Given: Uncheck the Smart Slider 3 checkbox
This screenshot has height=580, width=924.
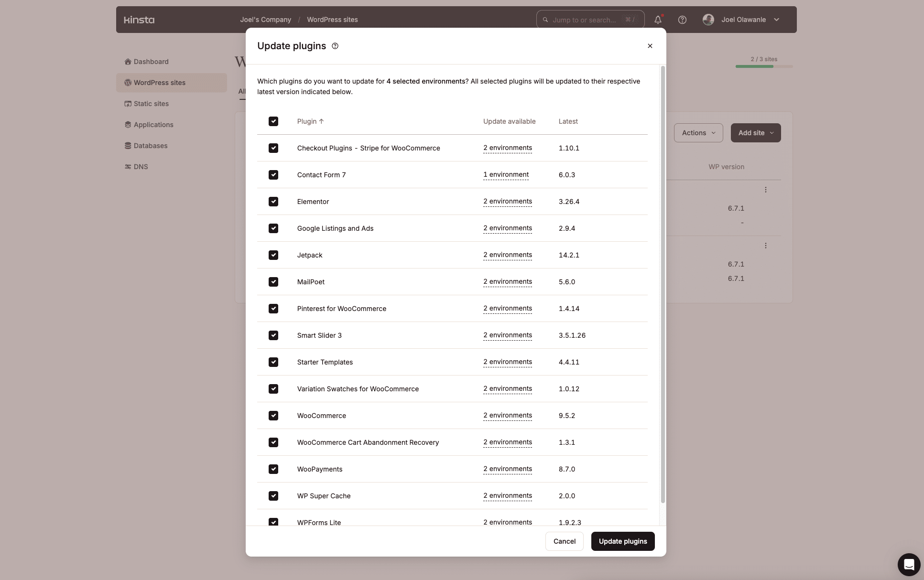Looking at the screenshot, I should 273,335.
